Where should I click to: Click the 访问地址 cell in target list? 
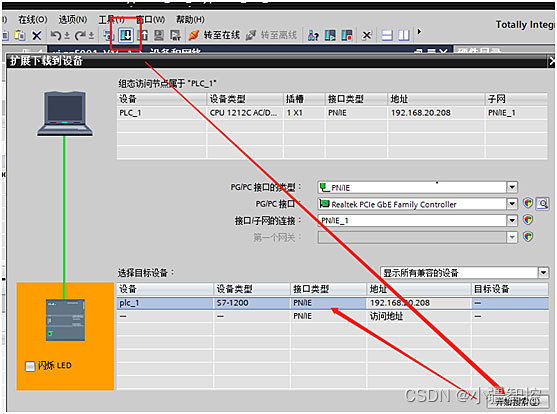tap(386, 316)
